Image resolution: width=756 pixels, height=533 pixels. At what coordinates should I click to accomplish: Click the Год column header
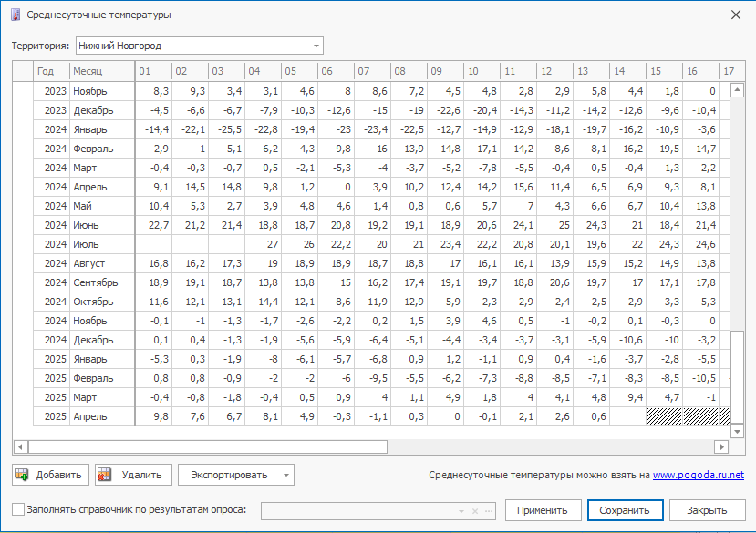coord(52,71)
